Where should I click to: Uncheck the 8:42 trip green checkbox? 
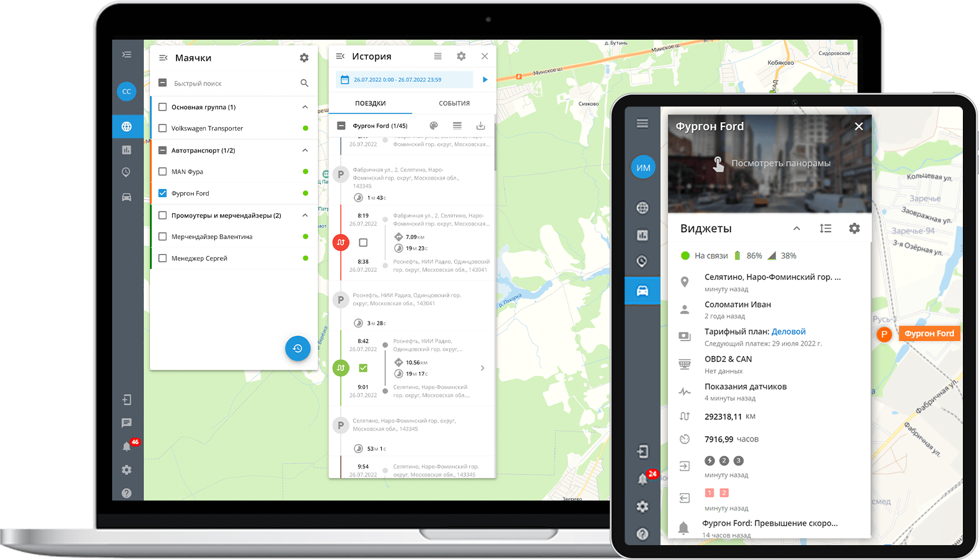point(363,368)
